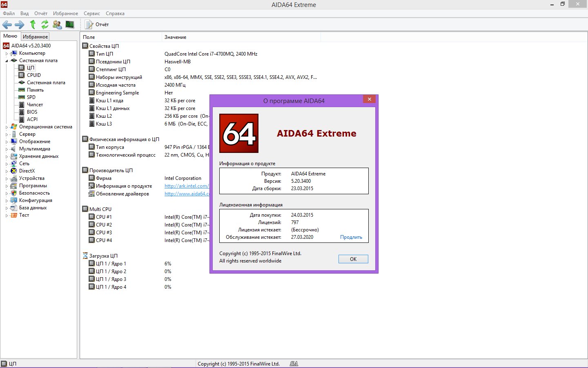Click the large 64 logo in About dialog
The width and height of the screenshot is (588, 368).
[239, 133]
